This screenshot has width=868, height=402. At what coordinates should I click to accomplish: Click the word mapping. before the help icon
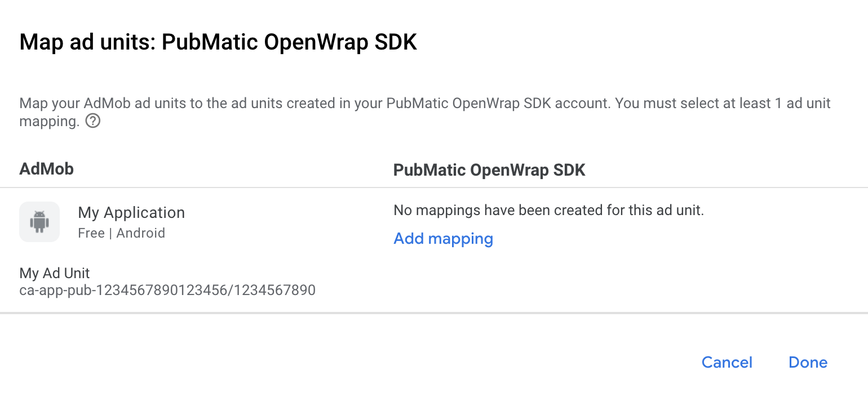(x=49, y=121)
